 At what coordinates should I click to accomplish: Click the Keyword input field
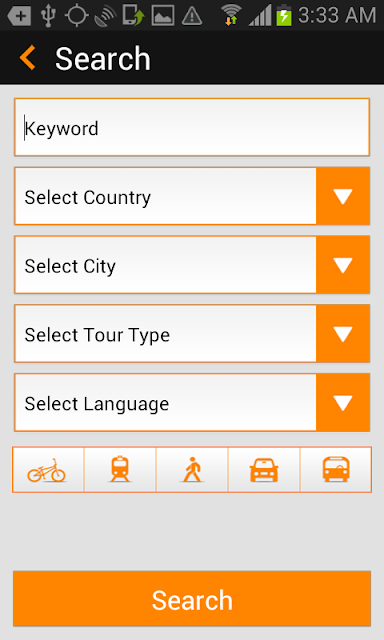(192, 127)
